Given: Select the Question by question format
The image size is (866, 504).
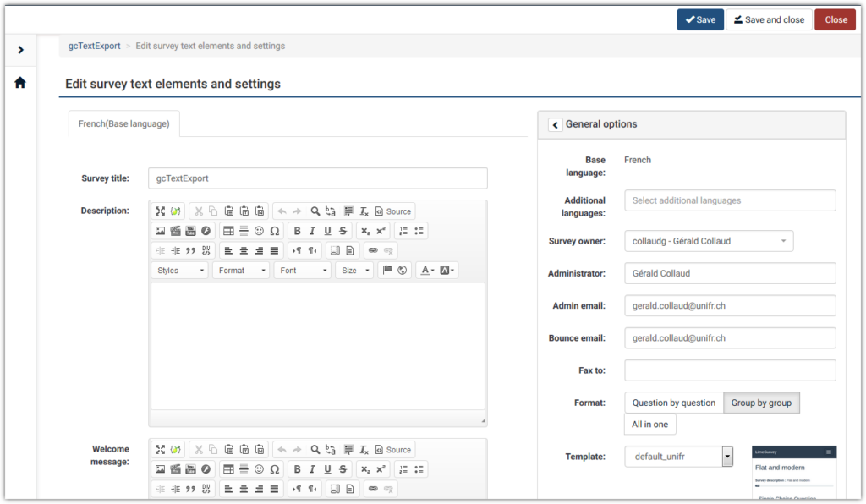Looking at the screenshot, I should point(674,403).
